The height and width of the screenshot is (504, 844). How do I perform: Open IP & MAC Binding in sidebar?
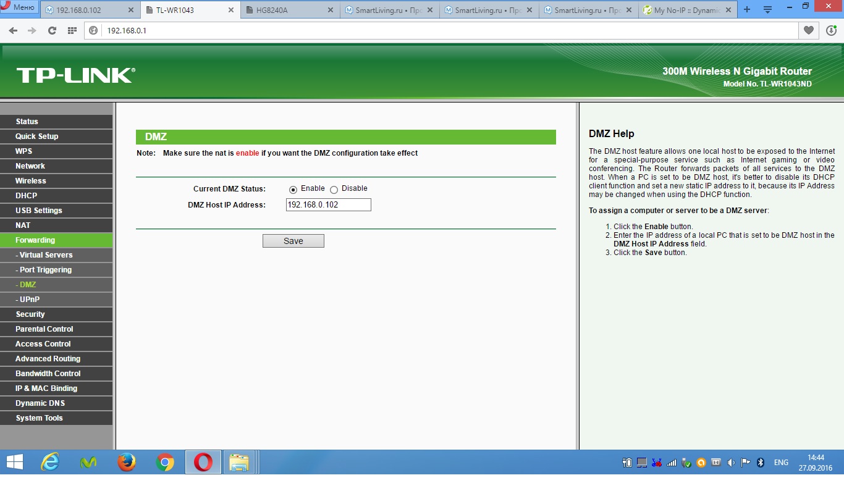click(x=56, y=388)
